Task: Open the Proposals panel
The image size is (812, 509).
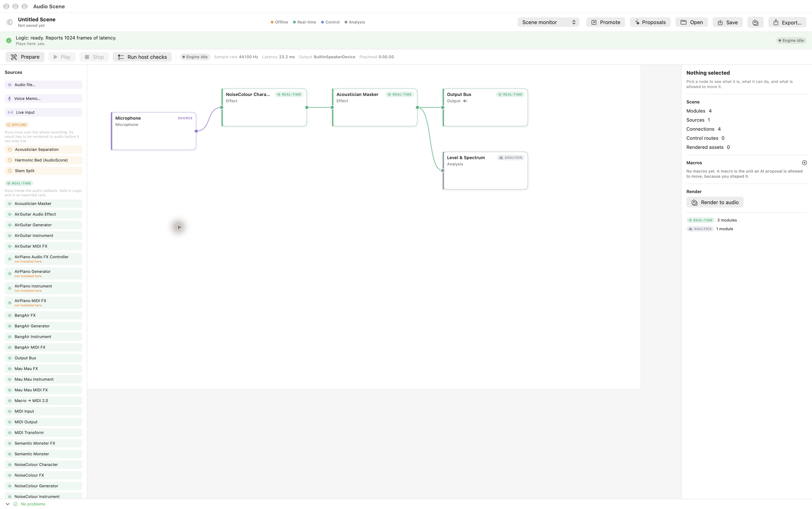Action: click(x=650, y=22)
